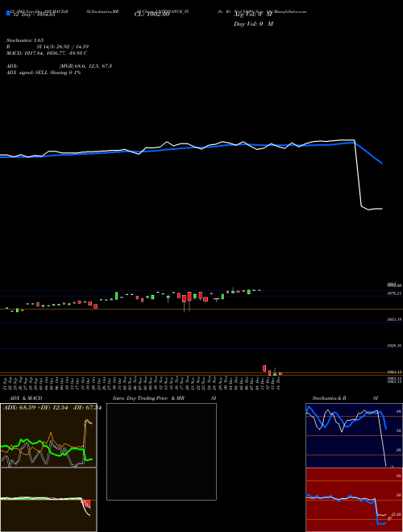Select the 'ADX: 68.59 +DY: 12.54 -DY: 67.34' header
Viewport: 403px width, 532px height.
point(52,407)
